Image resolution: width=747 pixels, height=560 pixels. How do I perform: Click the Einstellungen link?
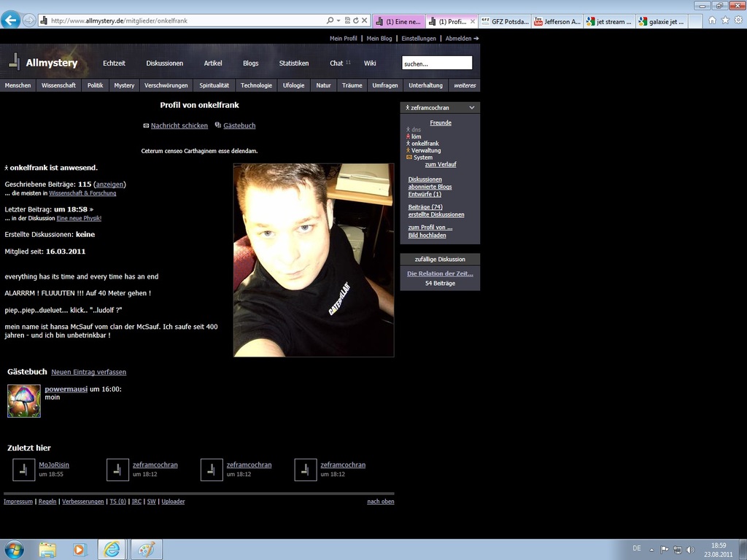419,39
